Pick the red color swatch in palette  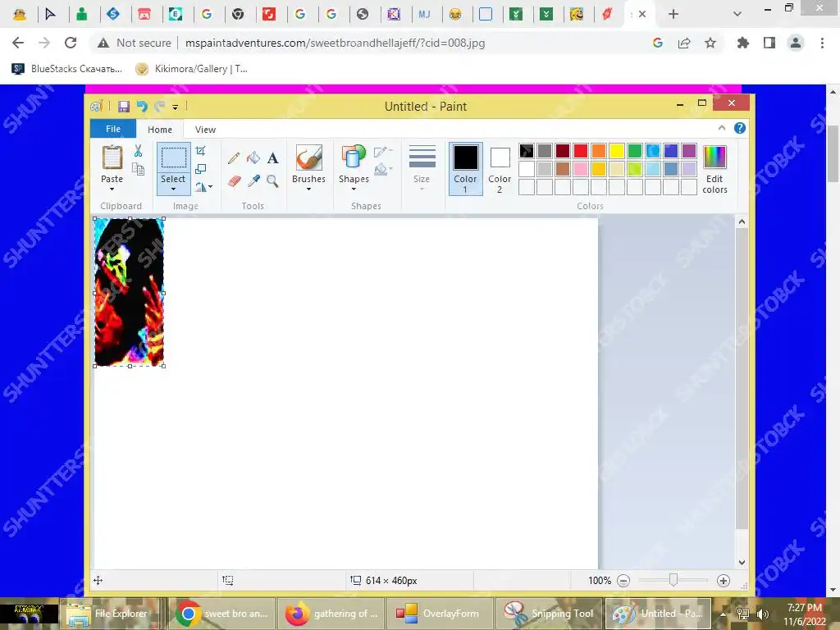click(x=581, y=151)
